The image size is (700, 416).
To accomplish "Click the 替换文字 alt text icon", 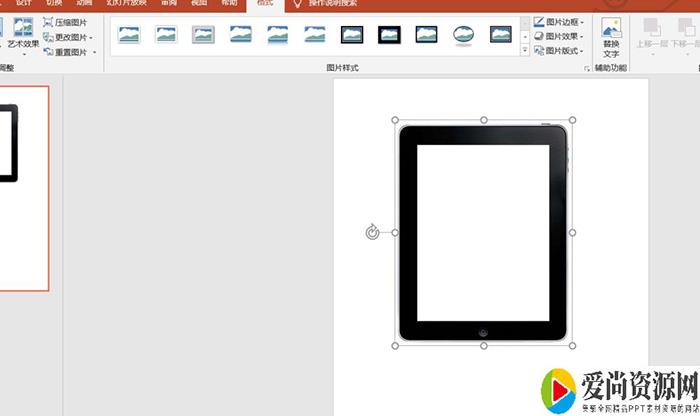I will click(611, 38).
